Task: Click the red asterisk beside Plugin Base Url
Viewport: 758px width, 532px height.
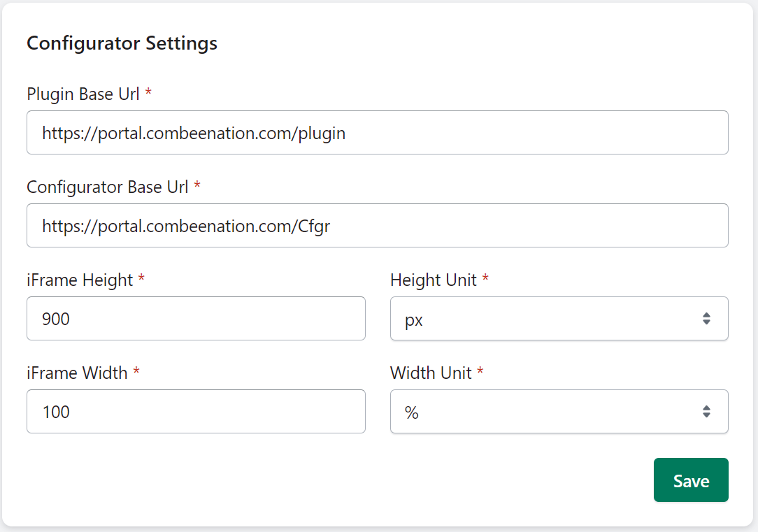Action: click(x=148, y=93)
